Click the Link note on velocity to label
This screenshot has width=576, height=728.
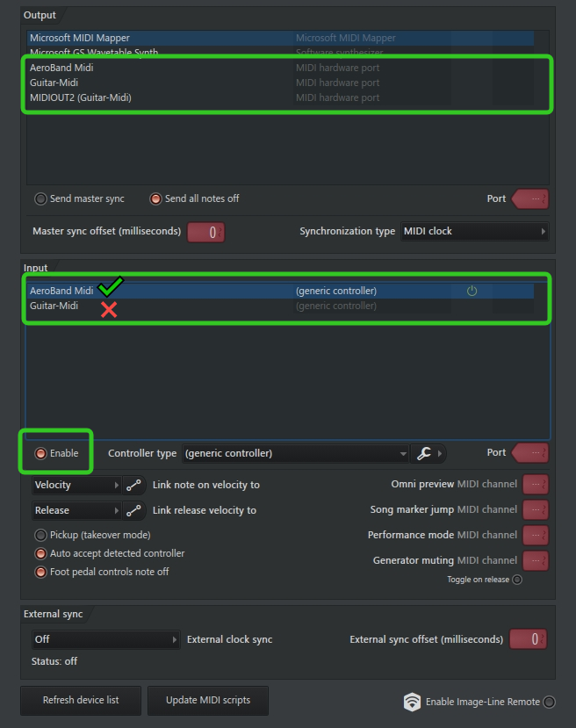pos(206,485)
